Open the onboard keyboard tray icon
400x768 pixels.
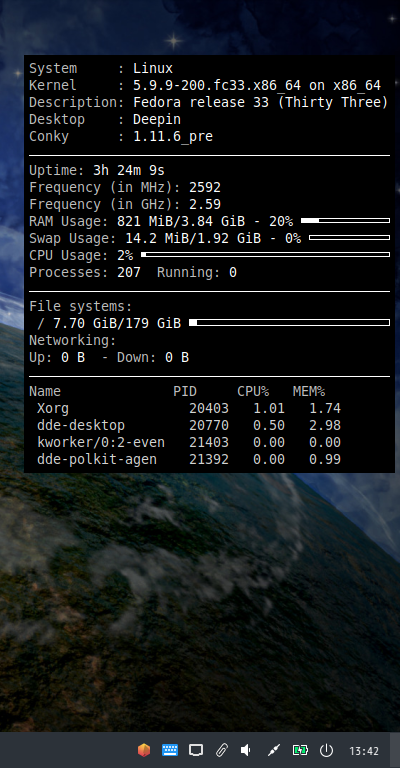click(170, 750)
